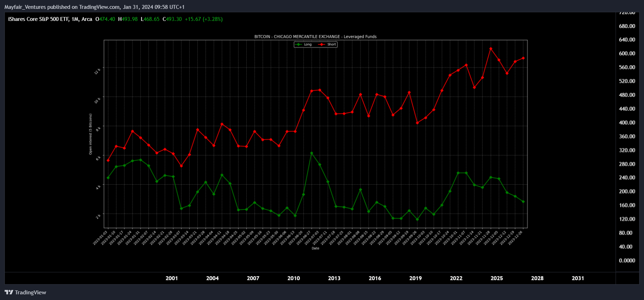Click the 280.00 price axis label
Screen dimensions: 644x300
(627, 164)
